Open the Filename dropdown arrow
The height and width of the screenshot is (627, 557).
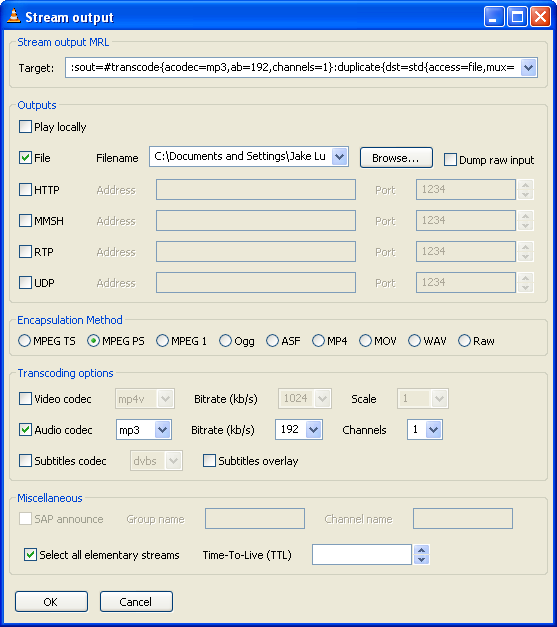[x=339, y=156]
